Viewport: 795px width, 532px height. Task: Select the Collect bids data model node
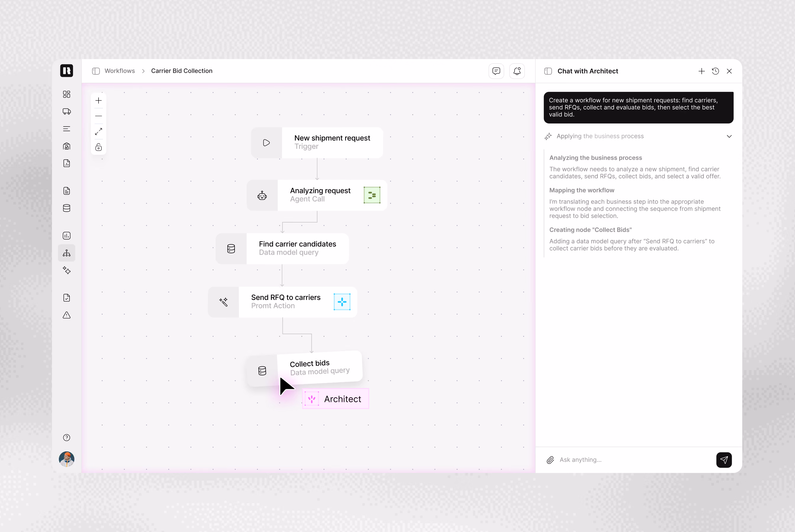(x=305, y=369)
